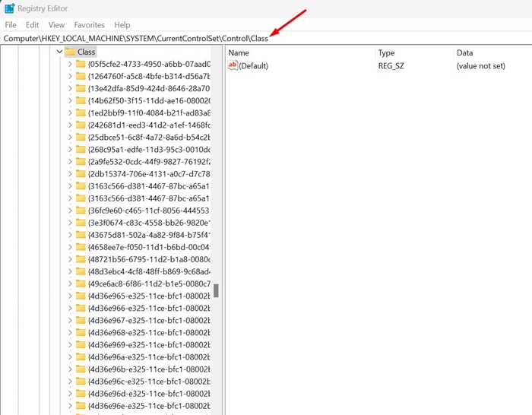Select the {4d36e96e-e325 key label

pyautogui.click(x=149, y=406)
